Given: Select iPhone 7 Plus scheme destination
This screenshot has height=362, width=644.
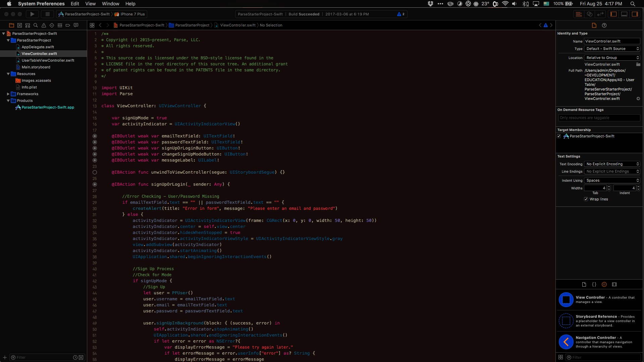Looking at the screenshot, I should pos(132,14).
